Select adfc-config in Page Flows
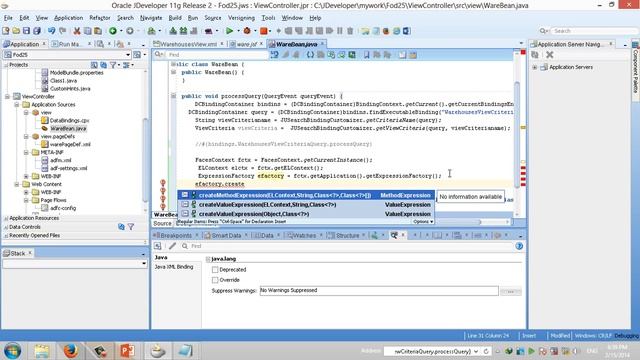The image size is (640, 360). 63,208
